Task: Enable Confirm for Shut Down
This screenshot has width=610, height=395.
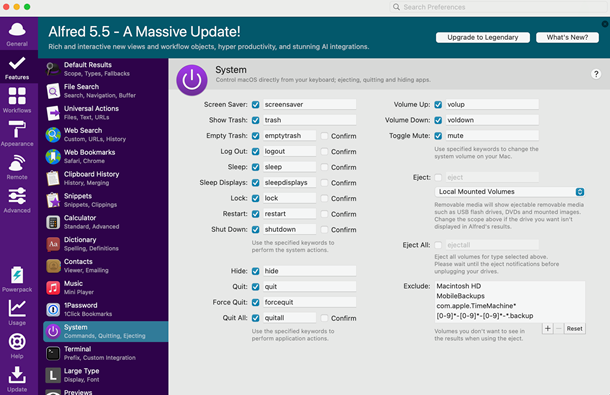Action: (x=324, y=229)
